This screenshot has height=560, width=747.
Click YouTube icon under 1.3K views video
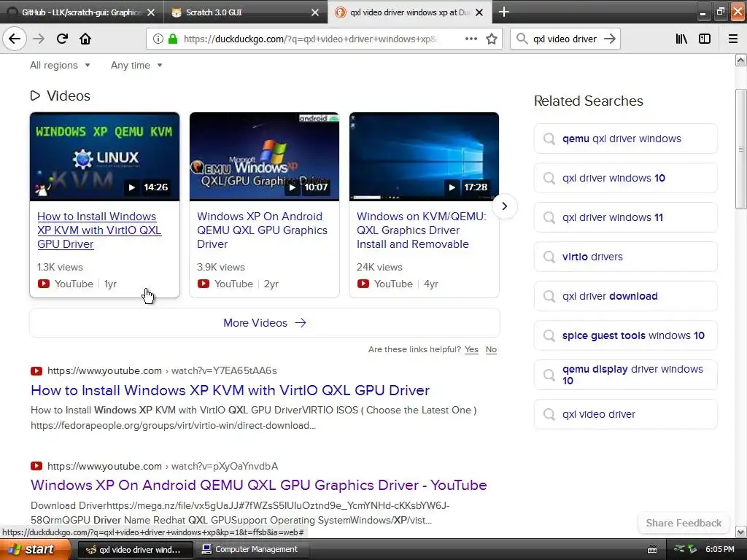pyautogui.click(x=43, y=284)
